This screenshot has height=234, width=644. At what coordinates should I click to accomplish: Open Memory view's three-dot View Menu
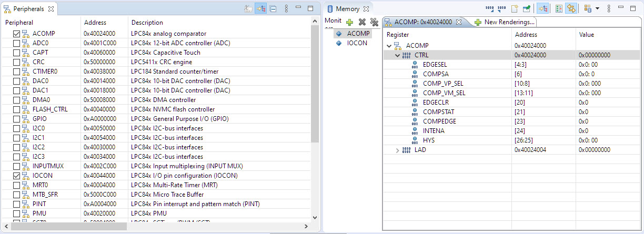(x=609, y=9)
